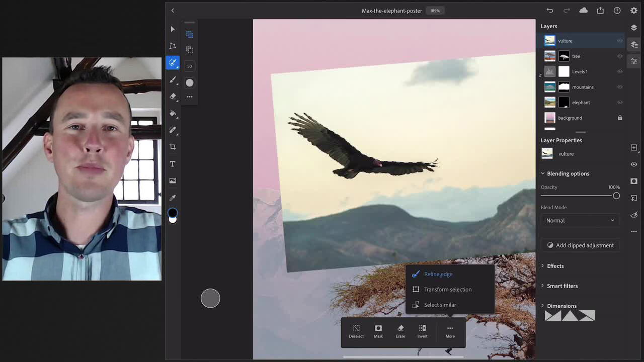Toggle selected layer visibility in right sidebar
The image size is (644, 362).
pyautogui.click(x=634, y=164)
